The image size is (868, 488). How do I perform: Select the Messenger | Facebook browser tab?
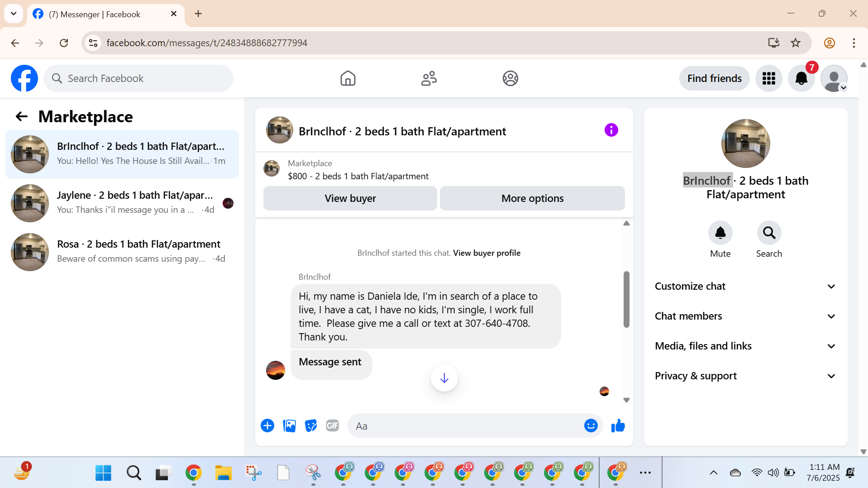(105, 14)
